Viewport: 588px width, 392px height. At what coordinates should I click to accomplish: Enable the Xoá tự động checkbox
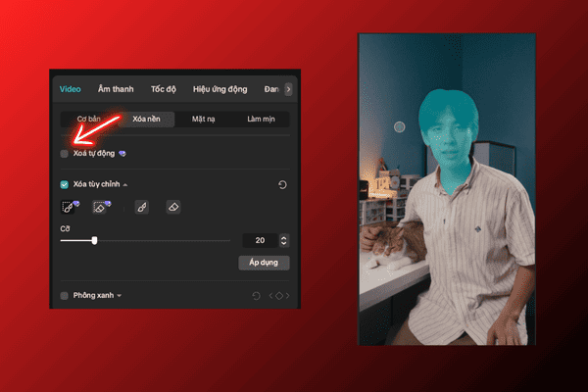point(65,154)
